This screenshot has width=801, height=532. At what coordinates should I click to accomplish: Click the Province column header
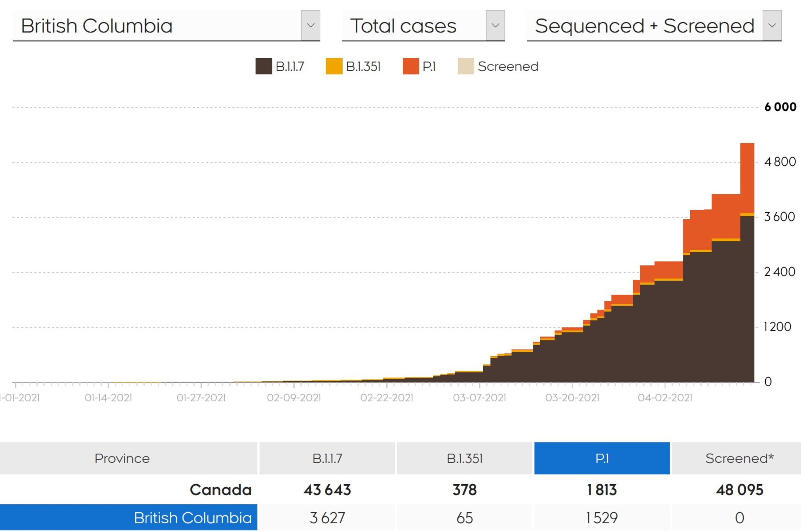(122, 458)
